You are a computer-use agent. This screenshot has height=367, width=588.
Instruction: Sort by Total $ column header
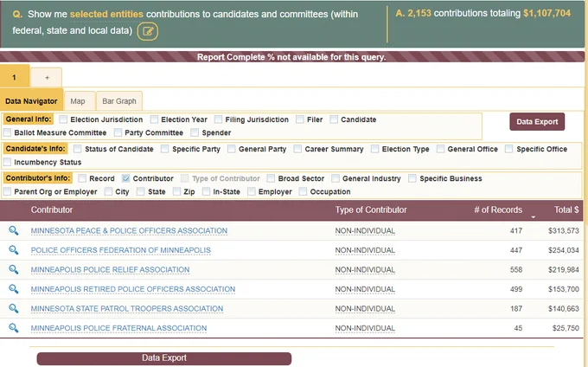566,209
